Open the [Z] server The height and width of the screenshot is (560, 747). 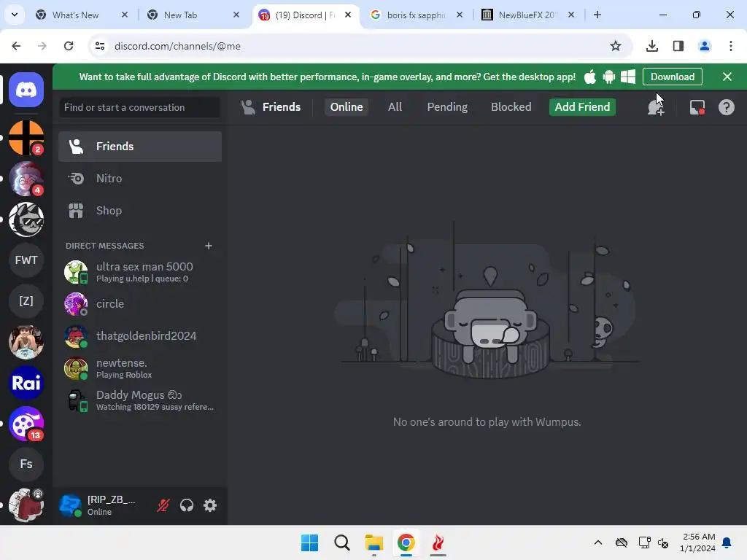[26, 301]
